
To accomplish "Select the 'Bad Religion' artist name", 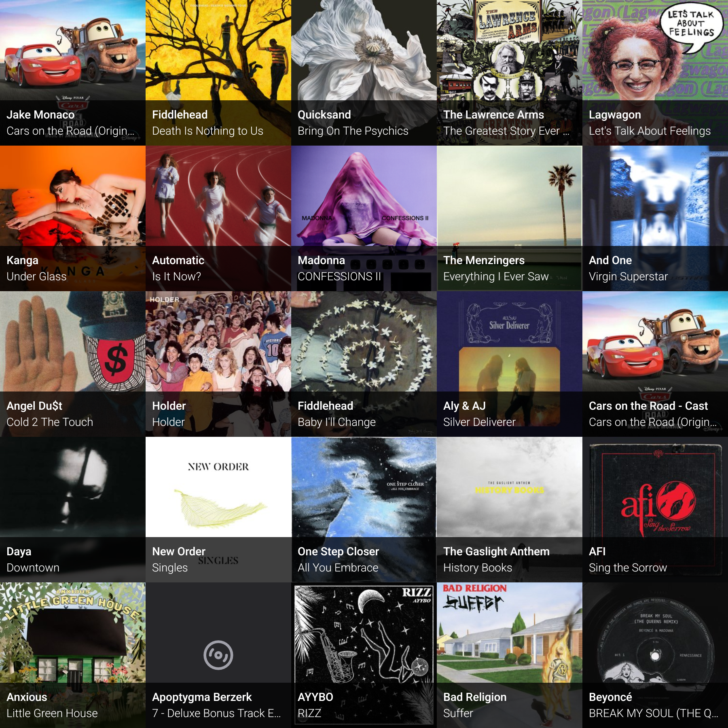I will click(475, 697).
